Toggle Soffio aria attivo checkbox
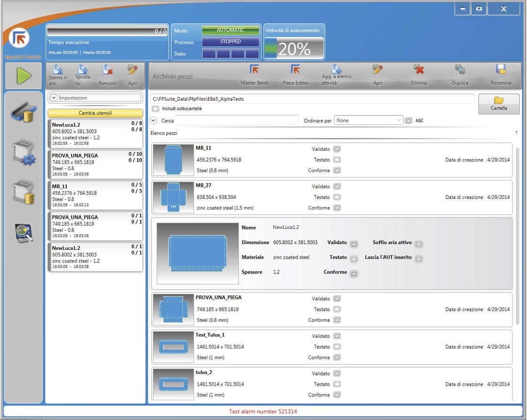The height and width of the screenshot is (420, 527). coord(418,244)
